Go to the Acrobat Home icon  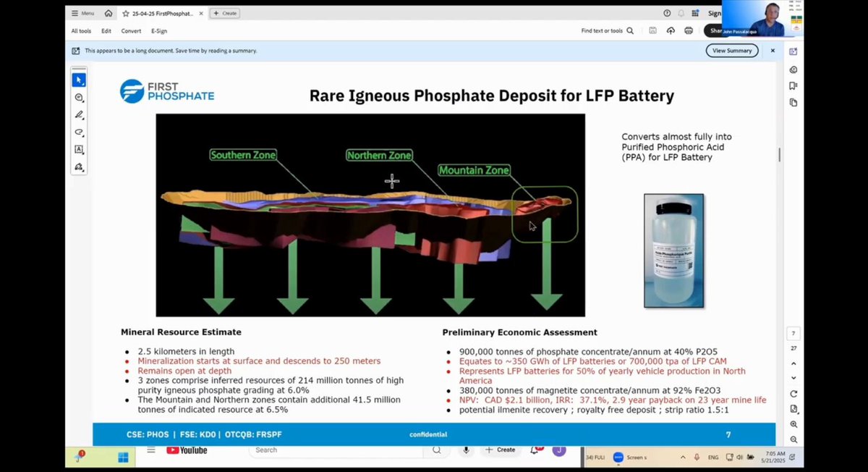click(x=109, y=13)
